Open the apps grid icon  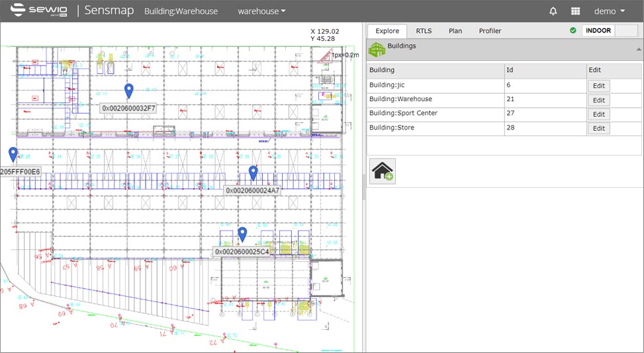point(576,11)
